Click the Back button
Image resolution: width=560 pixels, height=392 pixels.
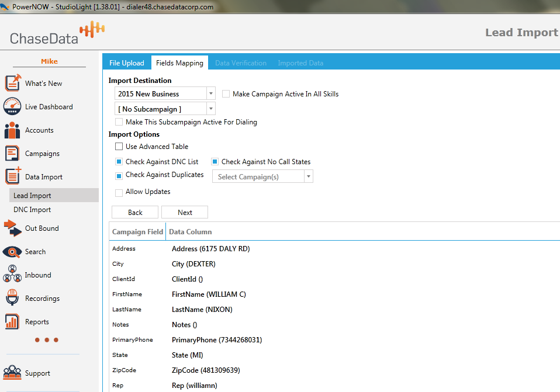(135, 212)
